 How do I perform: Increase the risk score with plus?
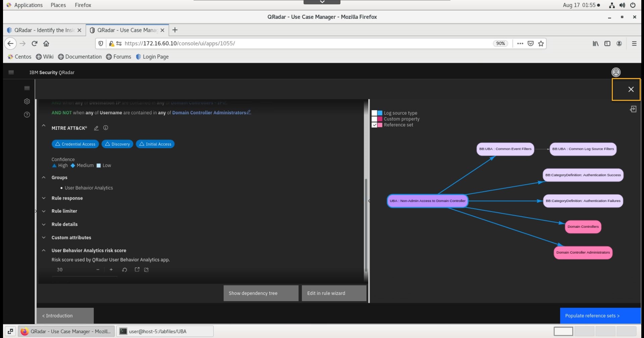click(x=111, y=270)
